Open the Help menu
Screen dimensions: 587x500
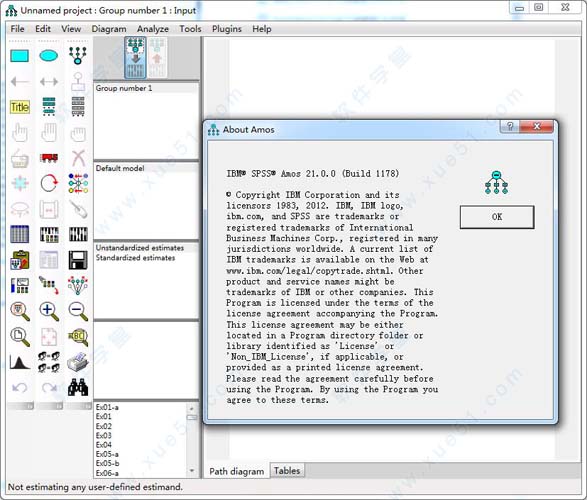(x=262, y=29)
